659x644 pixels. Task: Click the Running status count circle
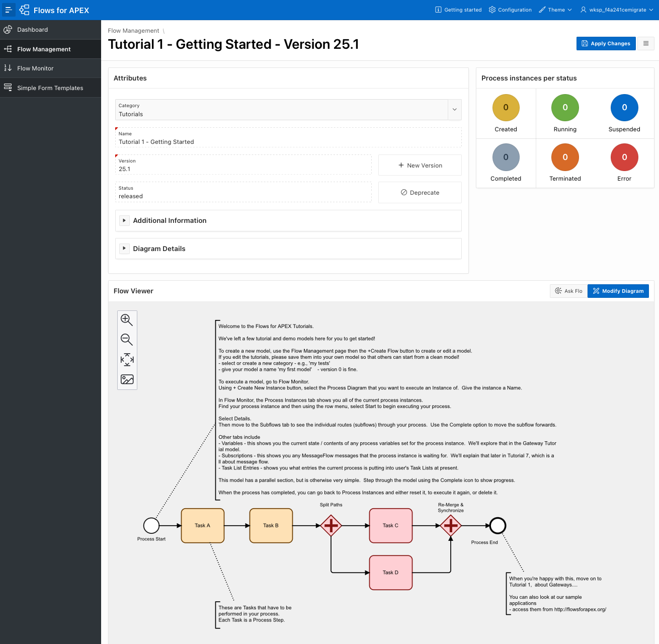[x=565, y=107]
